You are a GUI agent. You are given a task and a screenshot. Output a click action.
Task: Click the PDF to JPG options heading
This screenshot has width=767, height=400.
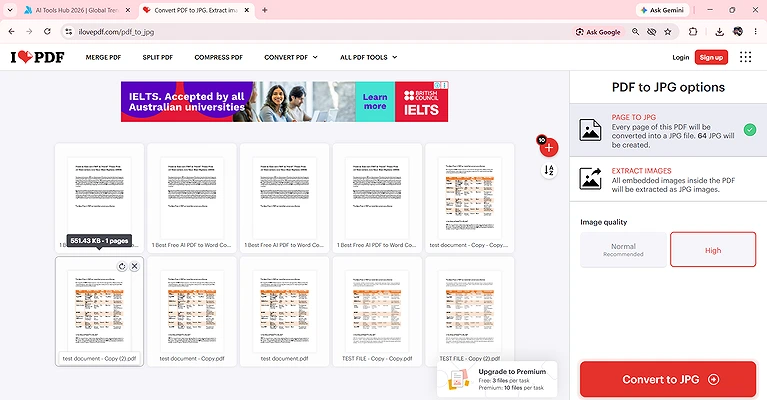click(668, 87)
